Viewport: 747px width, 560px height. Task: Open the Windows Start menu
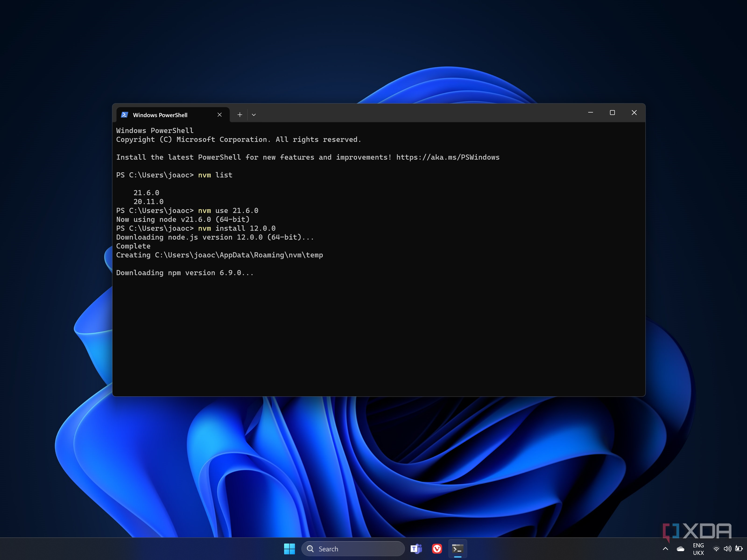pos(289,549)
